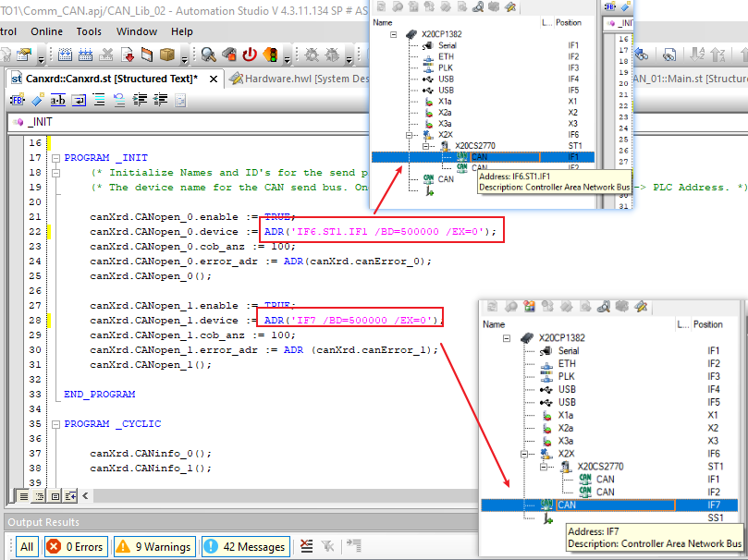Click the FB insert function block icon
748x560 pixels.
tap(18, 100)
